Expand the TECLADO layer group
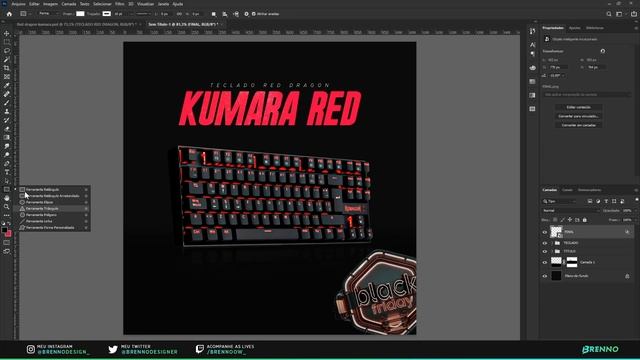 pyautogui.click(x=552, y=243)
